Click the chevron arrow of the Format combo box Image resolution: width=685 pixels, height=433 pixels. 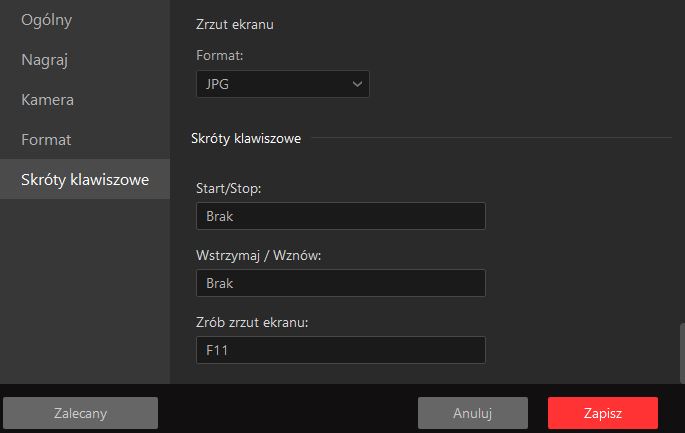coord(357,84)
